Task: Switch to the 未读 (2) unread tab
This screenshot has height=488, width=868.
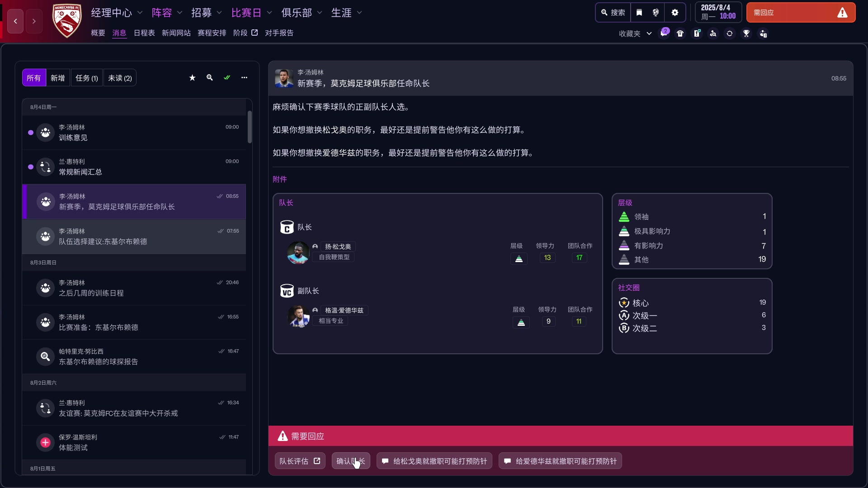Action: (x=119, y=77)
